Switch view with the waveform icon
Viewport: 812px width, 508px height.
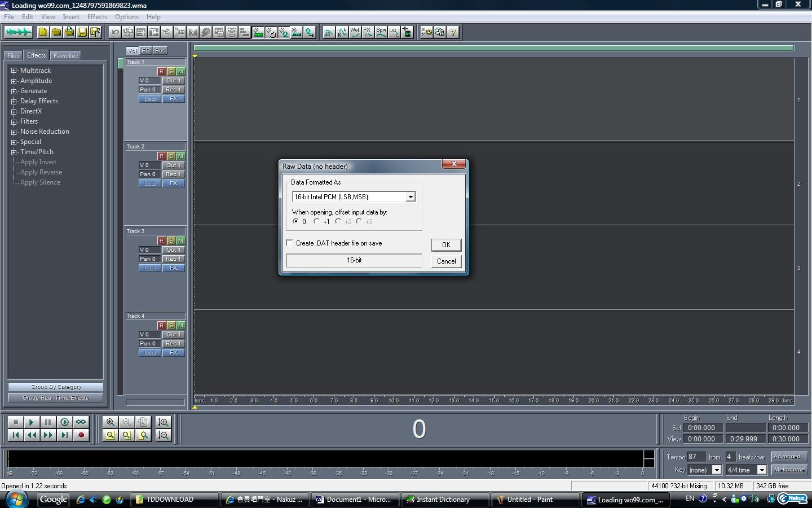tap(18, 32)
